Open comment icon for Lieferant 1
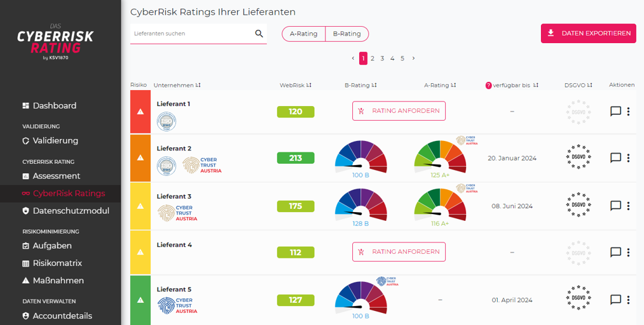 coord(615,112)
